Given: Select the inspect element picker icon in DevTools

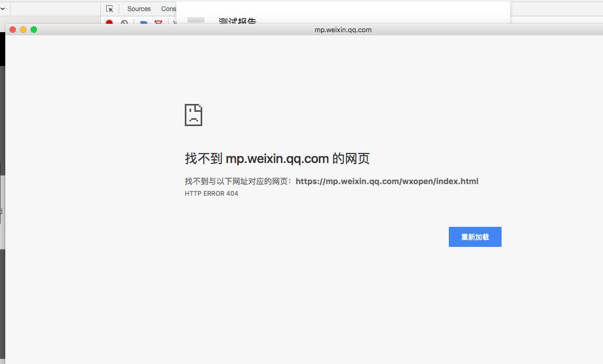Looking at the screenshot, I should [110, 8].
